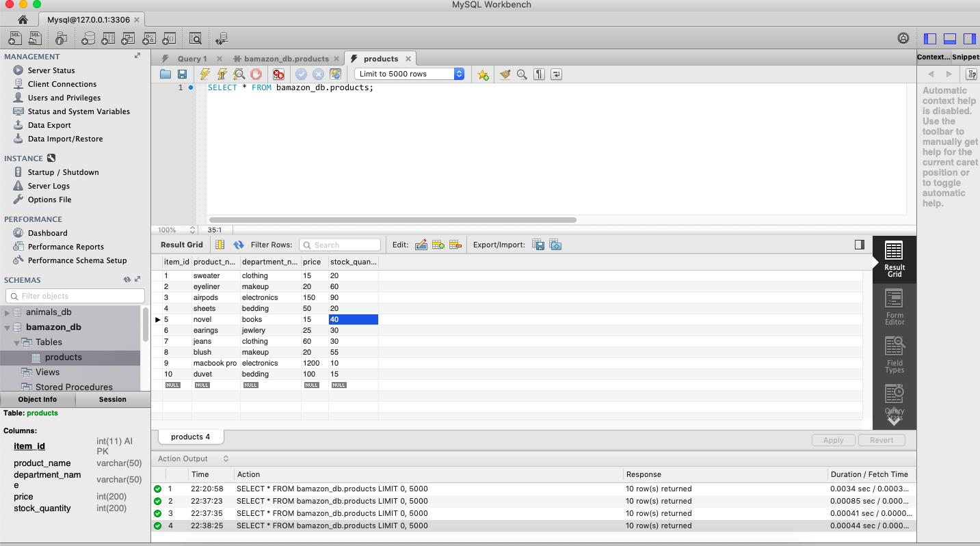Execute the statement under the cursor
The height and width of the screenshot is (546, 980).
pyautogui.click(x=222, y=74)
